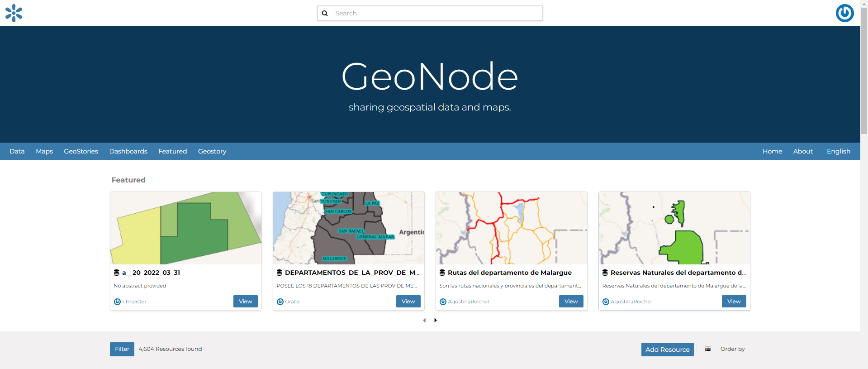
Task: Open the Order by dropdown
Action: [x=732, y=349]
